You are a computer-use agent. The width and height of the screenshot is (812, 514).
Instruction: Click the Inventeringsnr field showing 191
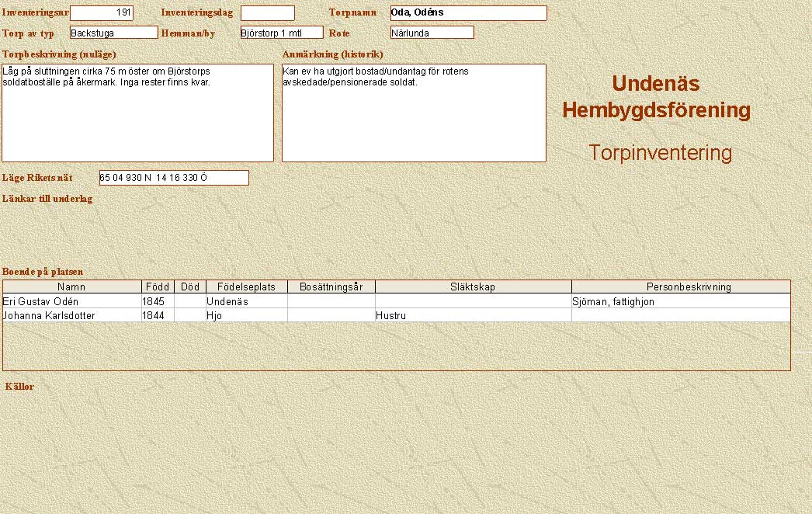(x=102, y=13)
